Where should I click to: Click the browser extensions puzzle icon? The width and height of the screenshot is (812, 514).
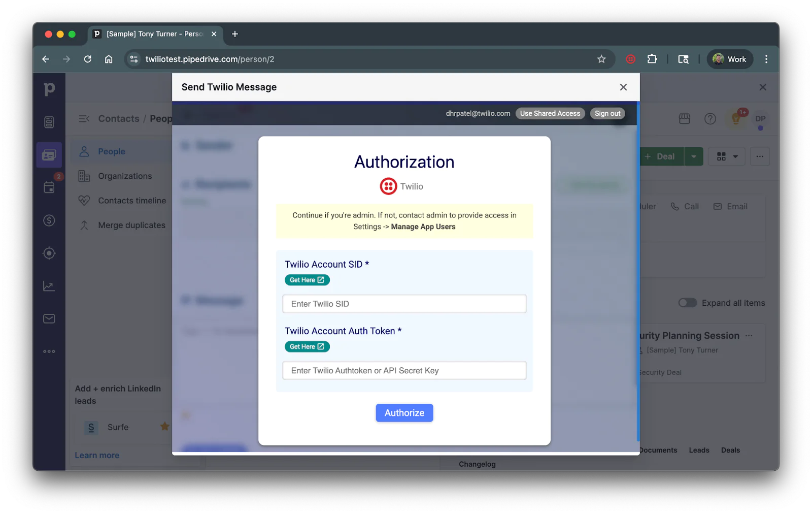point(652,59)
